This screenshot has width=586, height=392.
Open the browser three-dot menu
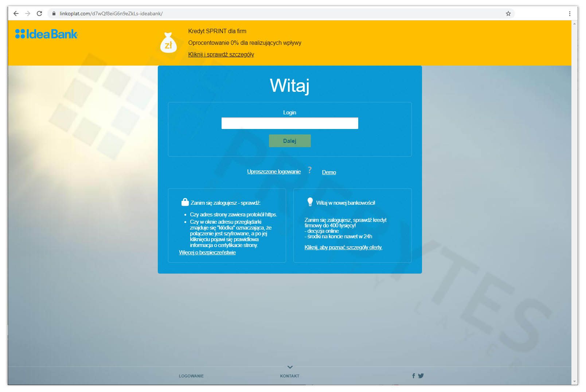click(x=570, y=13)
